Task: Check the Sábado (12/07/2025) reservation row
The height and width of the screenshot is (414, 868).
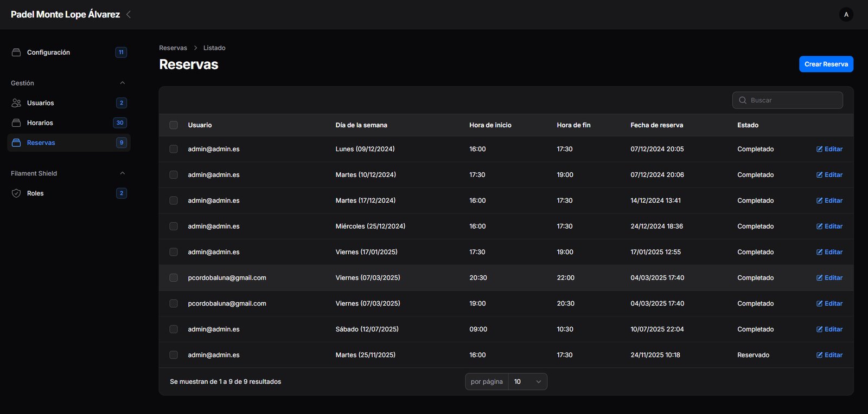Action: coord(174,329)
